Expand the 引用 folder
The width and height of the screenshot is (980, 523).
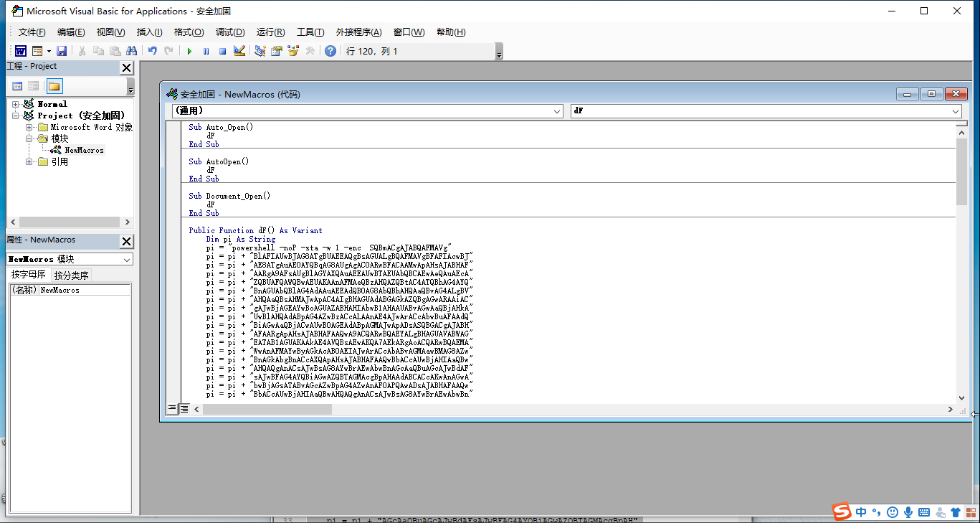point(29,161)
